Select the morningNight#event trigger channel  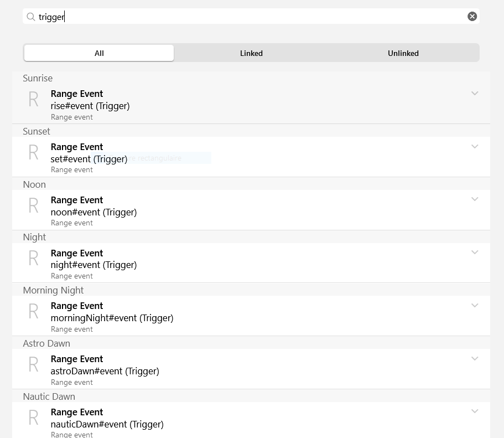coord(112,318)
